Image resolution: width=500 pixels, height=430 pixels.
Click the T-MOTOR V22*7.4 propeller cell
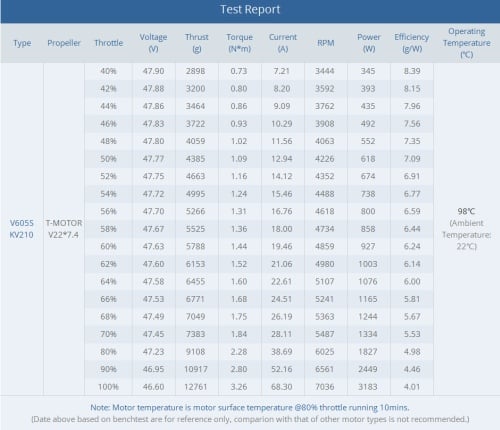tap(64, 229)
